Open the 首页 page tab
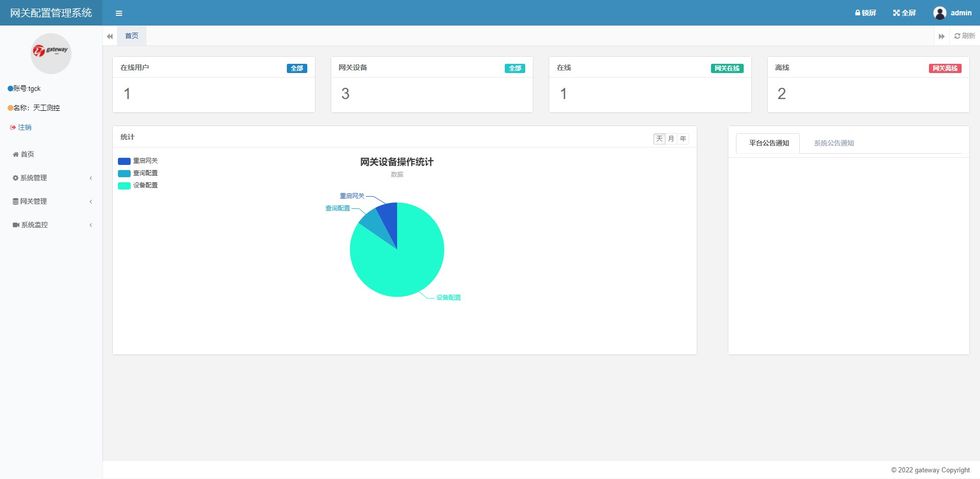The height and width of the screenshot is (479, 980). click(132, 36)
